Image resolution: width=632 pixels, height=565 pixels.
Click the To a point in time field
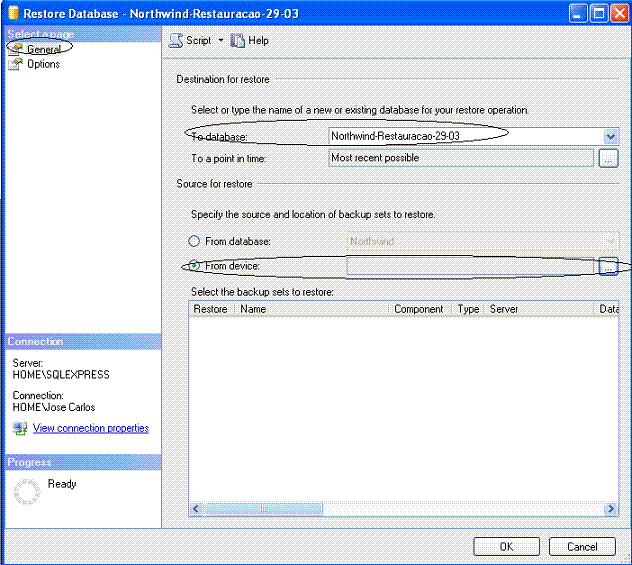coord(461,158)
